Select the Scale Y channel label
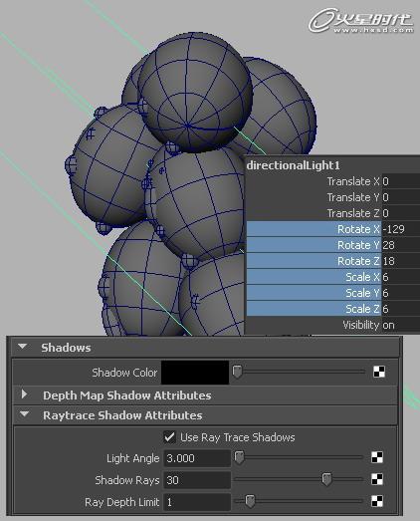This screenshot has height=521, width=420. (x=362, y=293)
